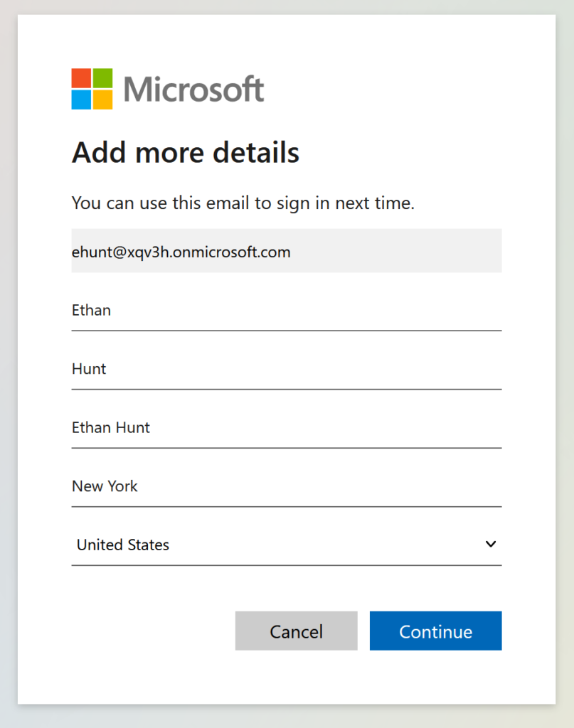
Task: Click the green square of Microsoft logo
Action: point(102,78)
